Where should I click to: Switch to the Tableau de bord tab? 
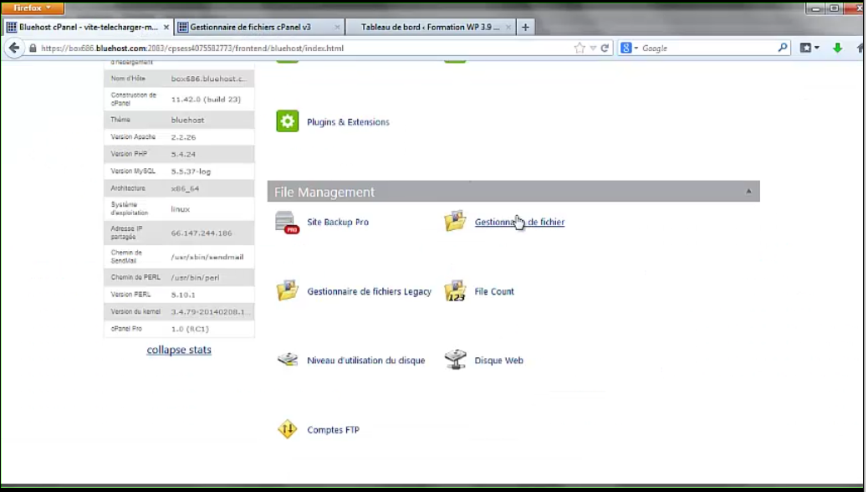430,27
